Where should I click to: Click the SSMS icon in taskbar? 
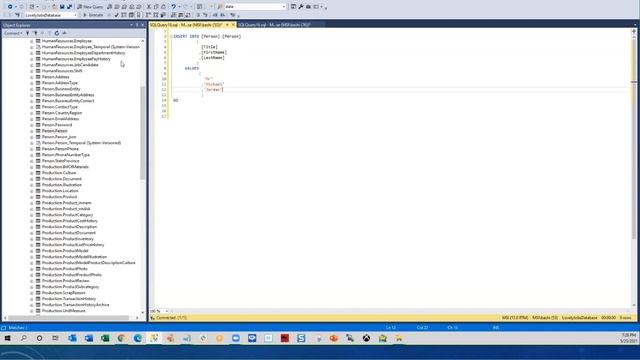coord(154,338)
